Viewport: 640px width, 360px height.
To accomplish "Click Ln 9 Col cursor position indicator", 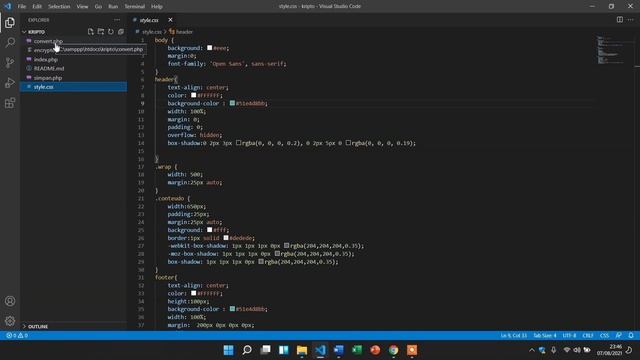I will [513, 335].
